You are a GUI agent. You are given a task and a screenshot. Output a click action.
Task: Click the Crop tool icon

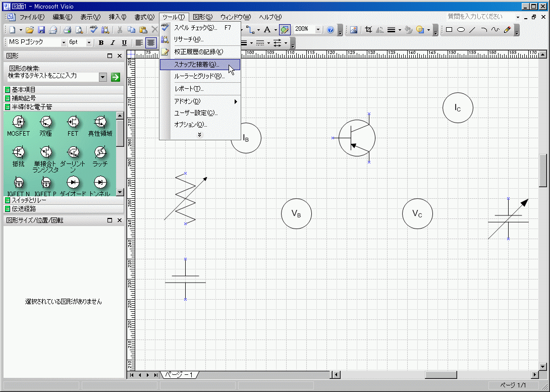coord(369,30)
